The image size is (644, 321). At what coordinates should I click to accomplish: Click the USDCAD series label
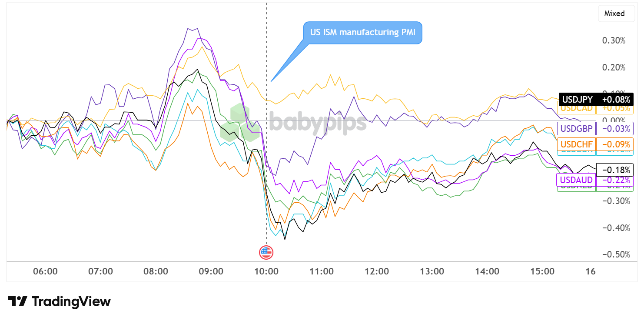577,108
